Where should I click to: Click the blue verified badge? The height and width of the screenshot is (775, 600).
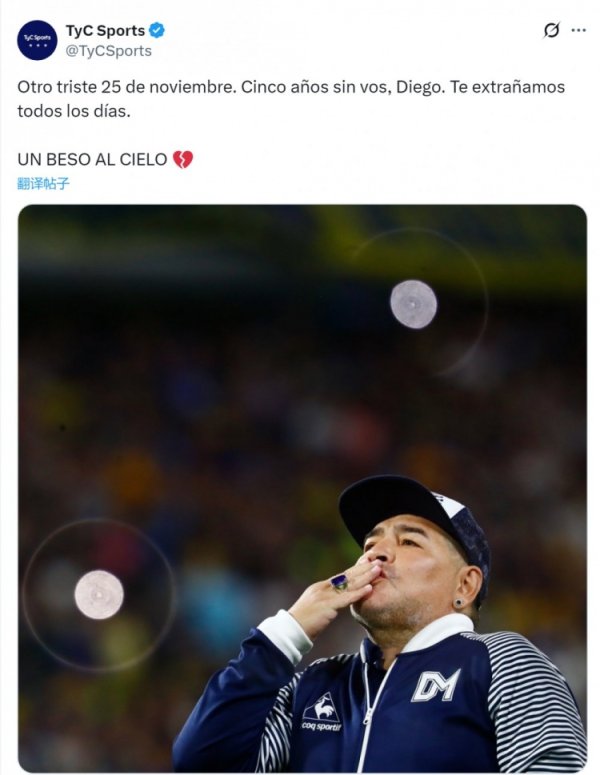157,30
